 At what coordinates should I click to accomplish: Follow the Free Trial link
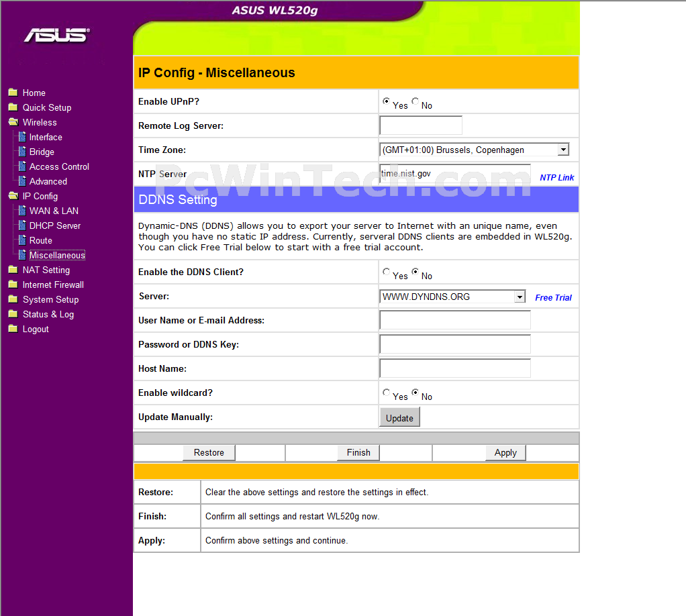554,298
